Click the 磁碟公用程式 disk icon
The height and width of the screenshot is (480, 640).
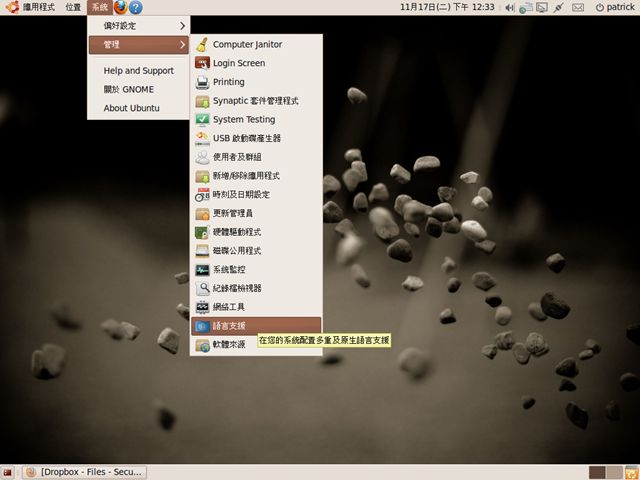(202, 251)
